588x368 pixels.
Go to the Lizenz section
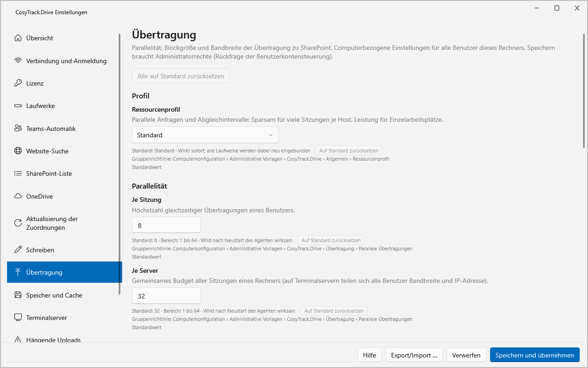point(65,83)
